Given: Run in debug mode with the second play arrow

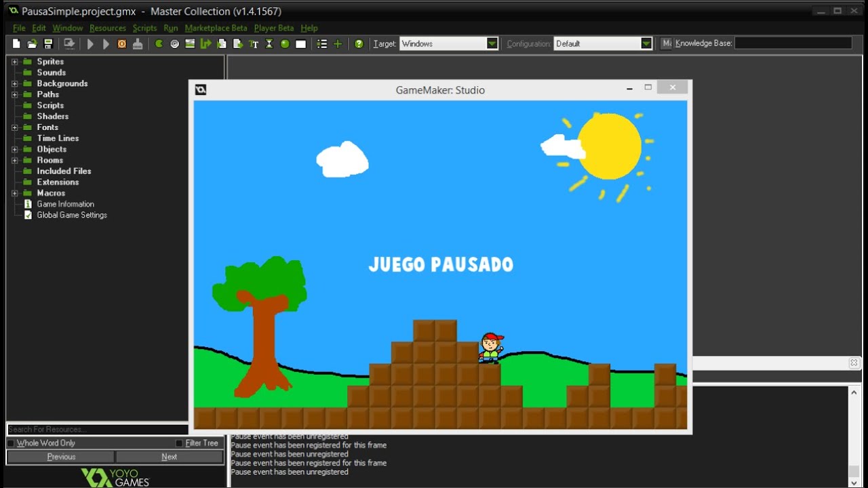Looking at the screenshot, I should pyautogui.click(x=106, y=44).
